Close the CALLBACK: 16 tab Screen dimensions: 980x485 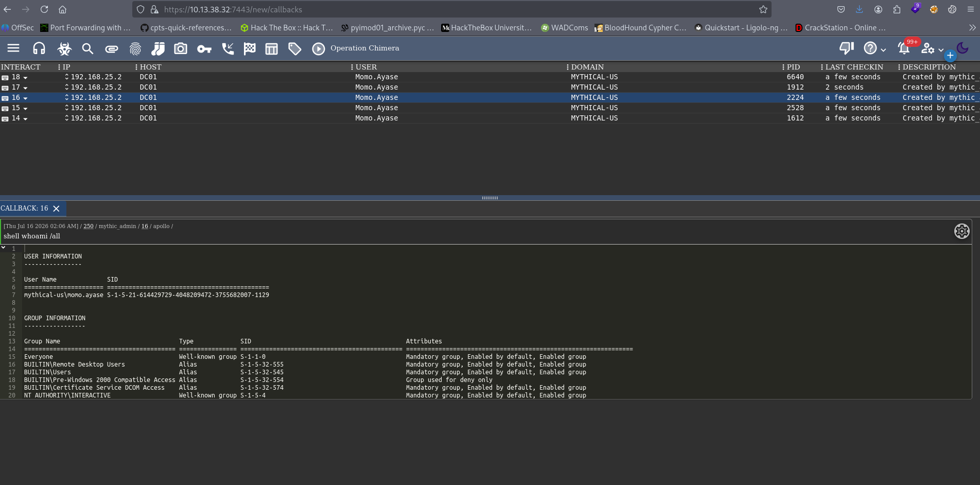(x=57, y=209)
